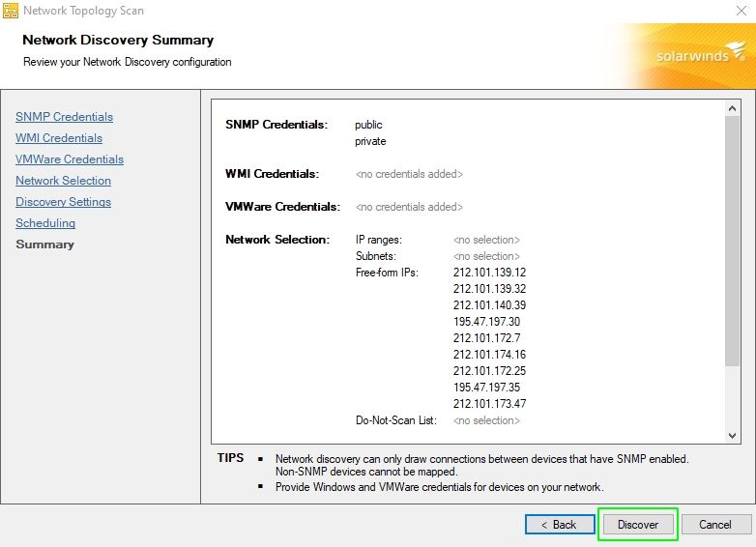Open the SNMP Credentials step
Screen dimensions: 756x547
point(64,117)
